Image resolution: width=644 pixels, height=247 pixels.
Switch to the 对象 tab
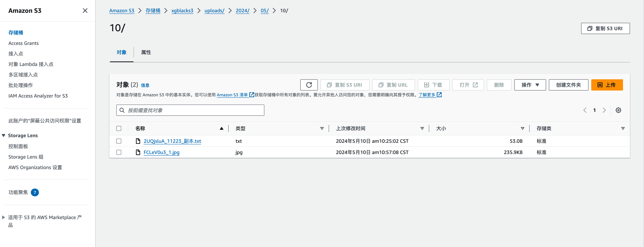click(x=122, y=52)
